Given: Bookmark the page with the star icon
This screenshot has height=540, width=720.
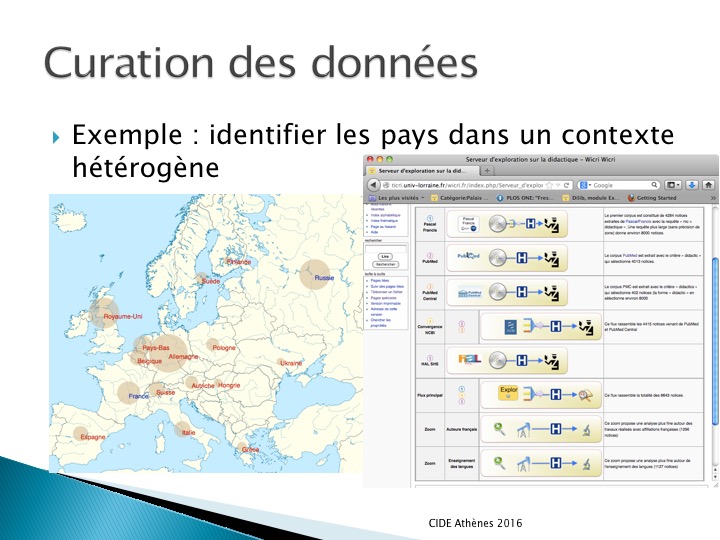Looking at the screenshot, I should click(549, 185).
